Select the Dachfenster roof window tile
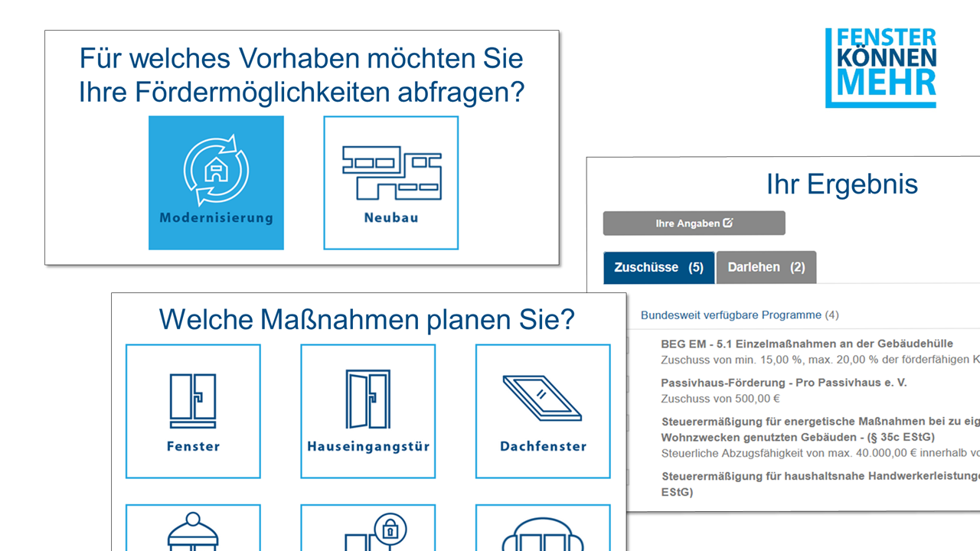The width and height of the screenshot is (980, 551). pyautogui.click(x=543, y=411)
